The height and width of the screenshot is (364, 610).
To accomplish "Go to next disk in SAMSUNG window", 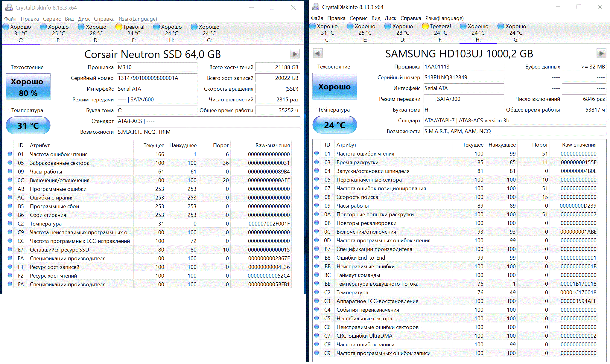I will [601, 53].
